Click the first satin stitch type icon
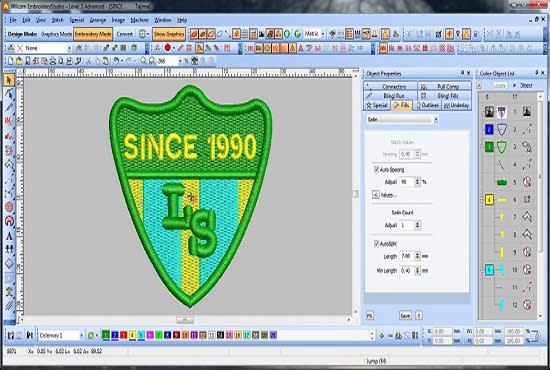The width and height of the screenshot is (550, 370). click(383, 48)
